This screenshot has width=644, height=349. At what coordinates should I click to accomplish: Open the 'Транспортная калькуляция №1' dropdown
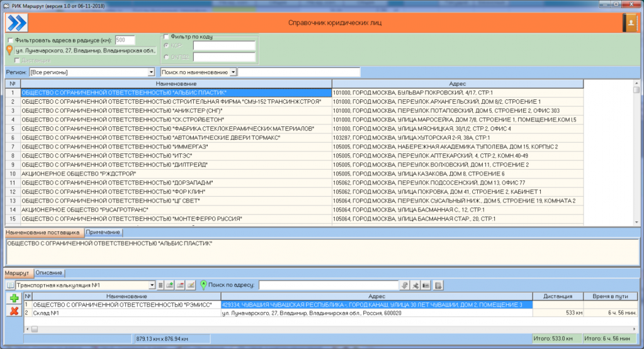point(151,285)
